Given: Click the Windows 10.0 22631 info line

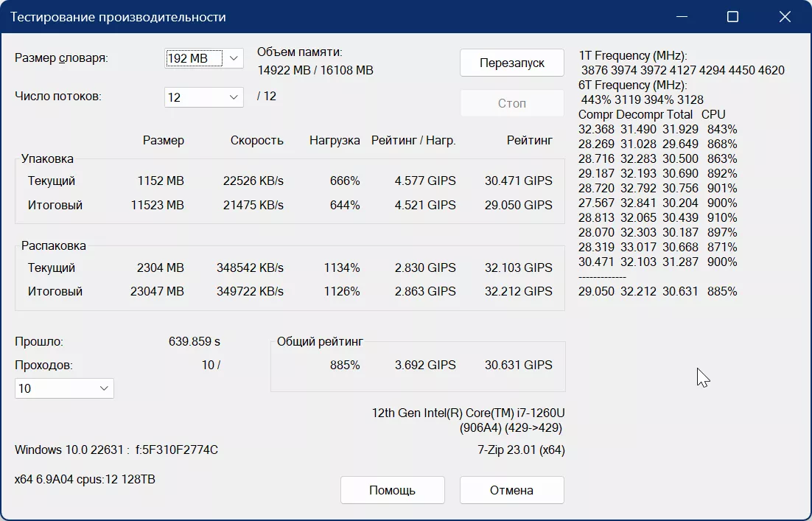Looking at the screenshot, I should tap(116, 450).
